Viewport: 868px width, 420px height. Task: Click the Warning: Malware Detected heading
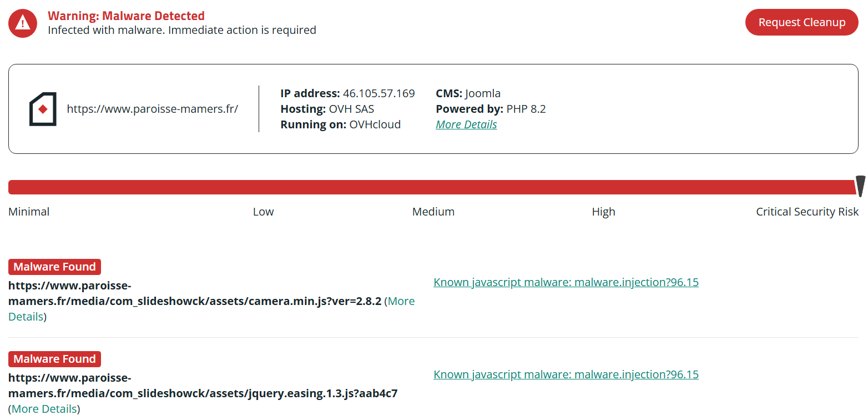[x=126, y=16]
